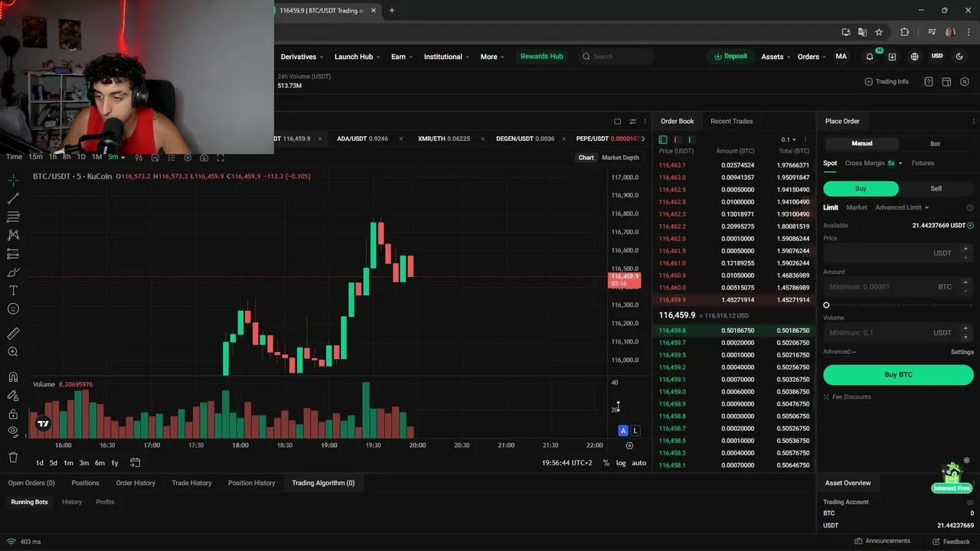Open the language globe selector
Viewport: 980px width, 551px height.
coord(914,57)
